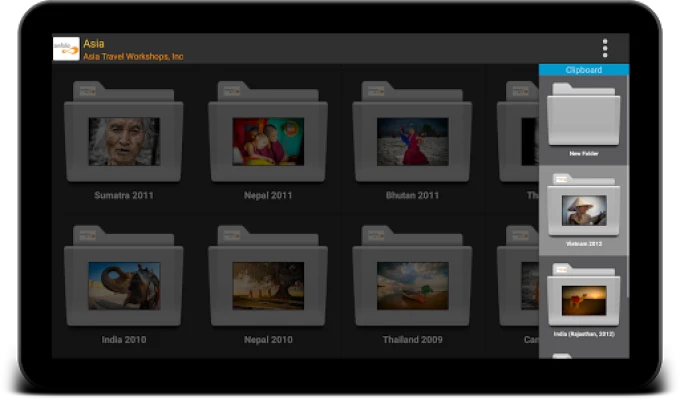The image size is (680, 400).
Task: Click the Thailand 2009 folder label
Action: pos(412,340)
